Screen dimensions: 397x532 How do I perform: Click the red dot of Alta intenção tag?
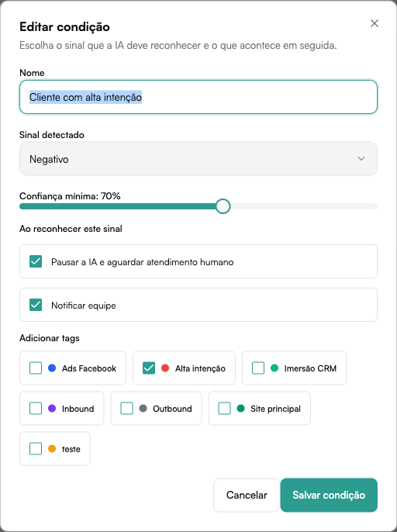pyautogui.click(x=165, y=368)
